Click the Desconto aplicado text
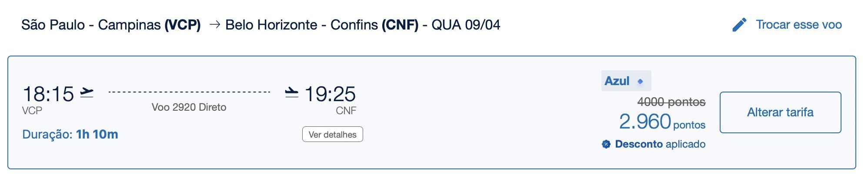Viewport: 868px width, 178px height. 660,144
